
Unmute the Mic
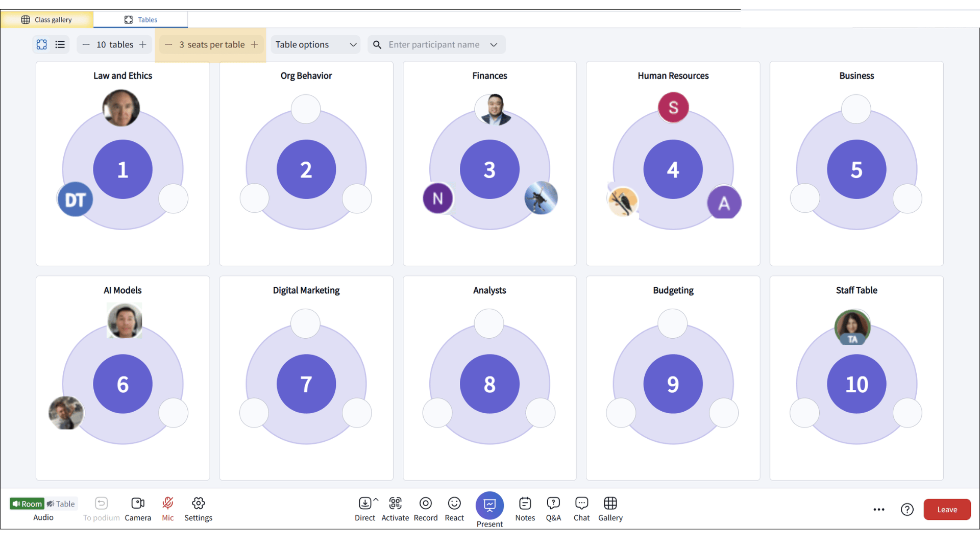(168, 509)
